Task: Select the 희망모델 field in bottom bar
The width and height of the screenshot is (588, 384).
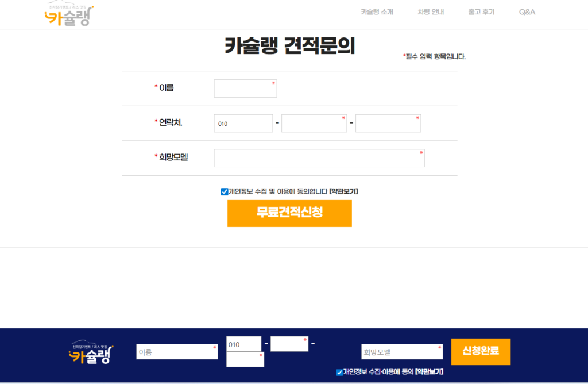Action: [401, 352]
